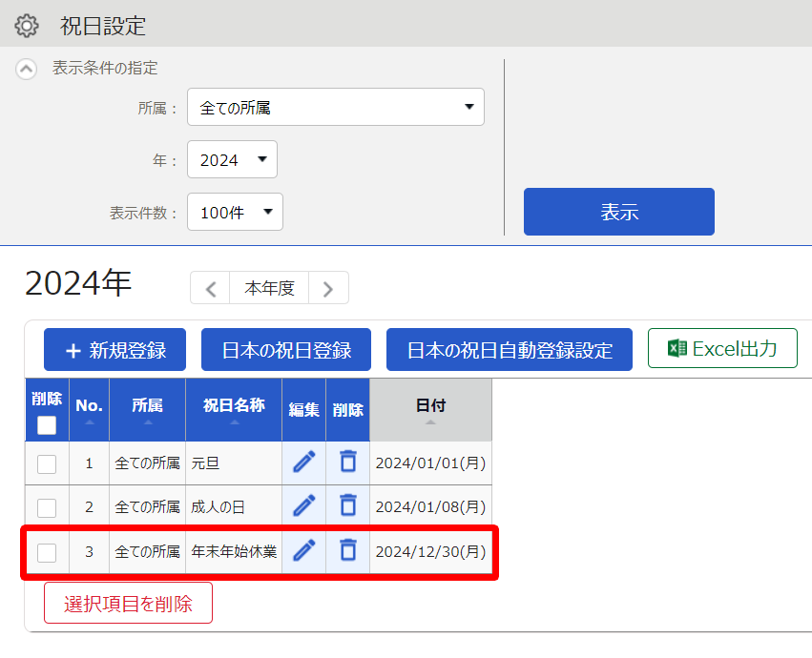Collapse the 表示条件の指定 section
812x658 pixels.
[27, 69]
